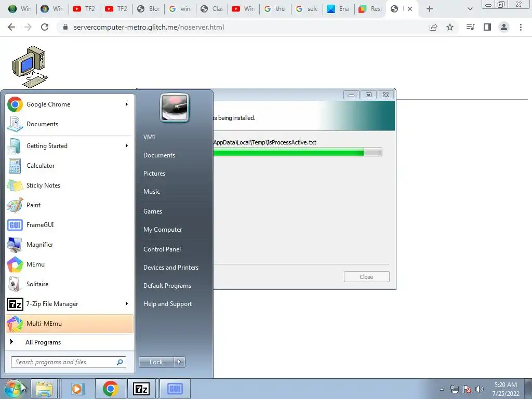532x399 pixels.
Task: Open Chrome tab search dropdown
Action: (470, 9)
